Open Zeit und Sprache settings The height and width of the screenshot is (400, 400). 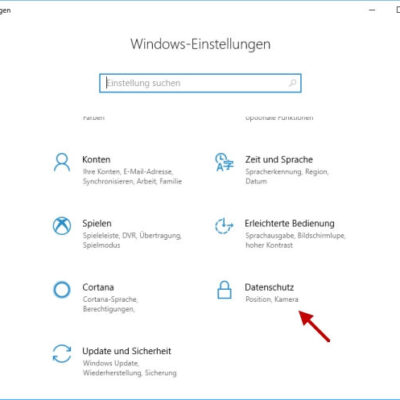point(279,160)
